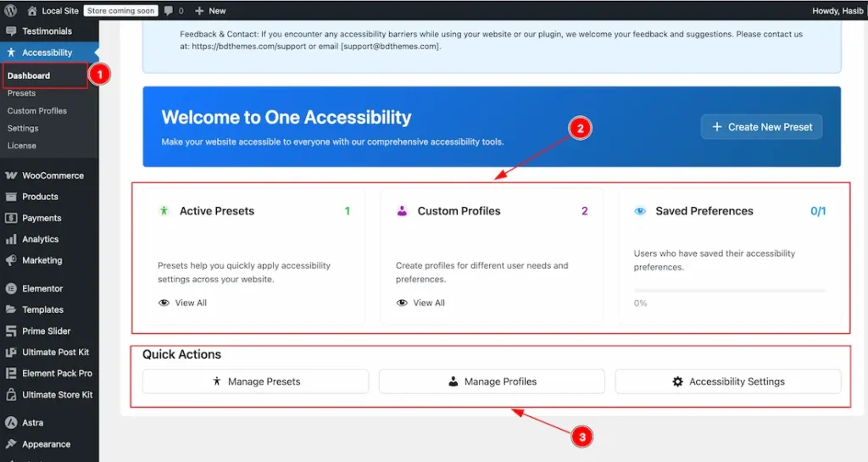868x462 pixels.
Task: Click View All under Active Presets
Action: [190, 303]
